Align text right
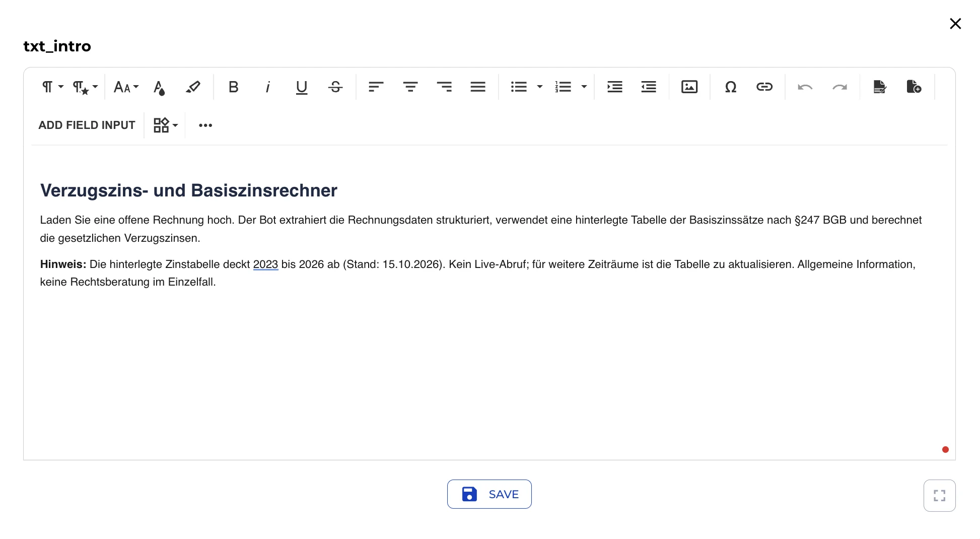 [x=444, y=87]
